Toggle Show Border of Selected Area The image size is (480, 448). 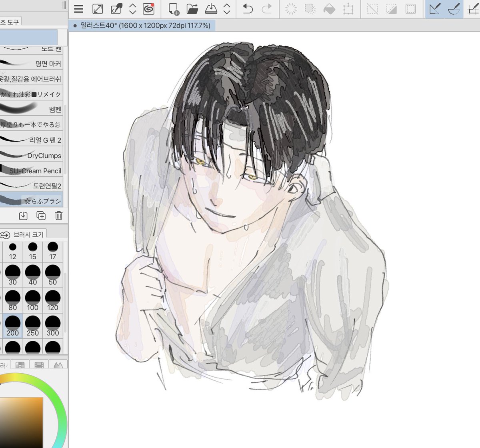tap(410, 9)
